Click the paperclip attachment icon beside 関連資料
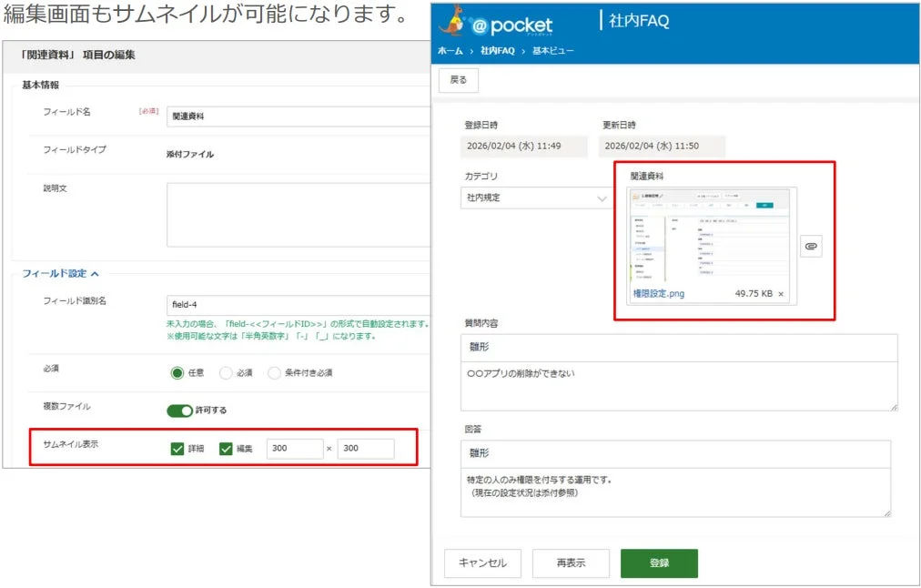 811,246
